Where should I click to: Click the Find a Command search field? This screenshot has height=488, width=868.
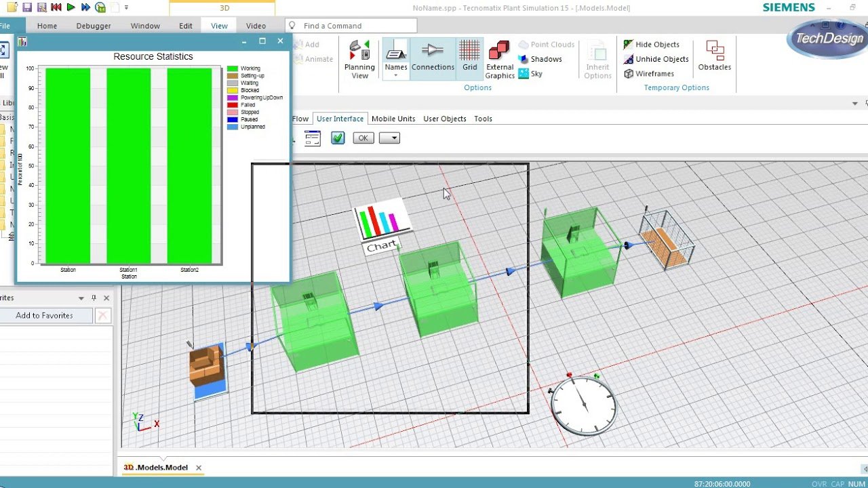point(351,26)
